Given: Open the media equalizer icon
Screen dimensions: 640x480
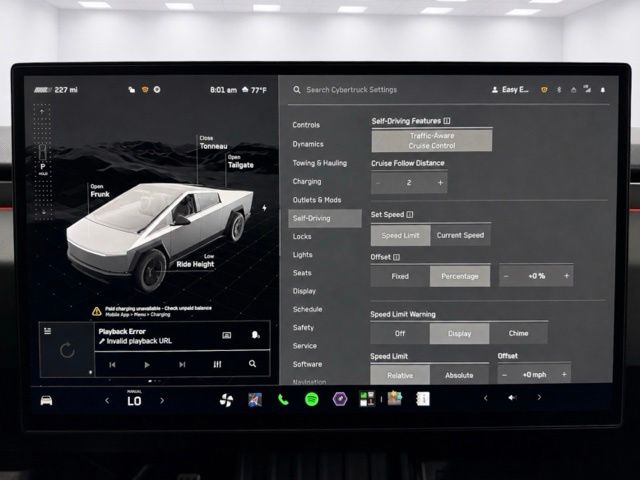Looking at the screenshot, I should [x=218, y=364].
